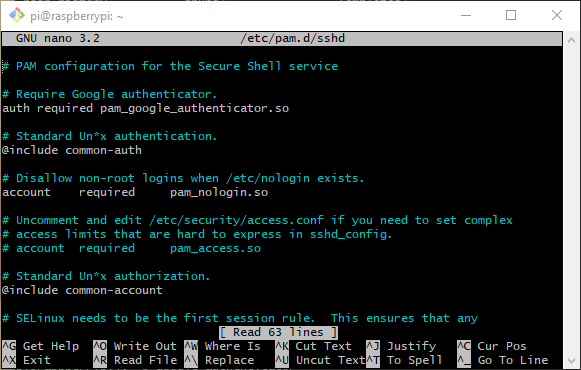This screenshot has height=370, width=581.
Task: Click the 'pam_nologin.so' text
Action: pos(219,193)
